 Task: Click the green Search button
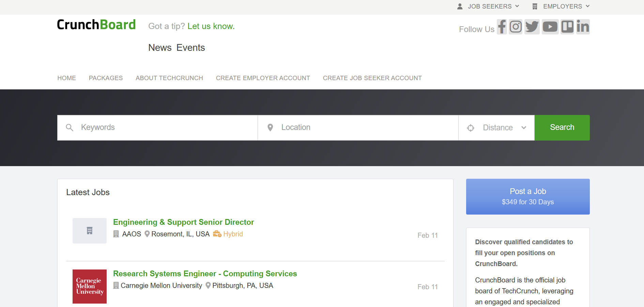click(562, 128)
